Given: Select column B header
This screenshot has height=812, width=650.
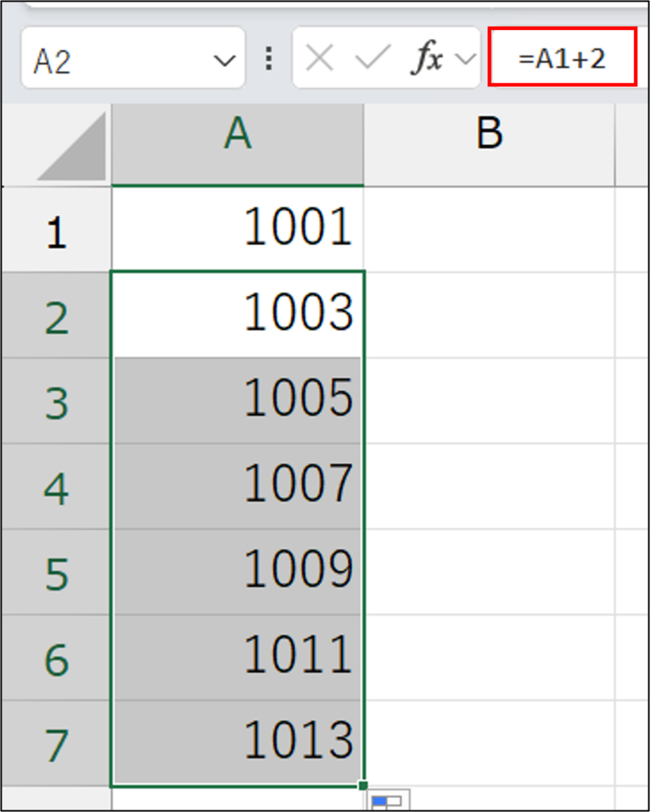Looking at the screenshot, I should [489, 135].
